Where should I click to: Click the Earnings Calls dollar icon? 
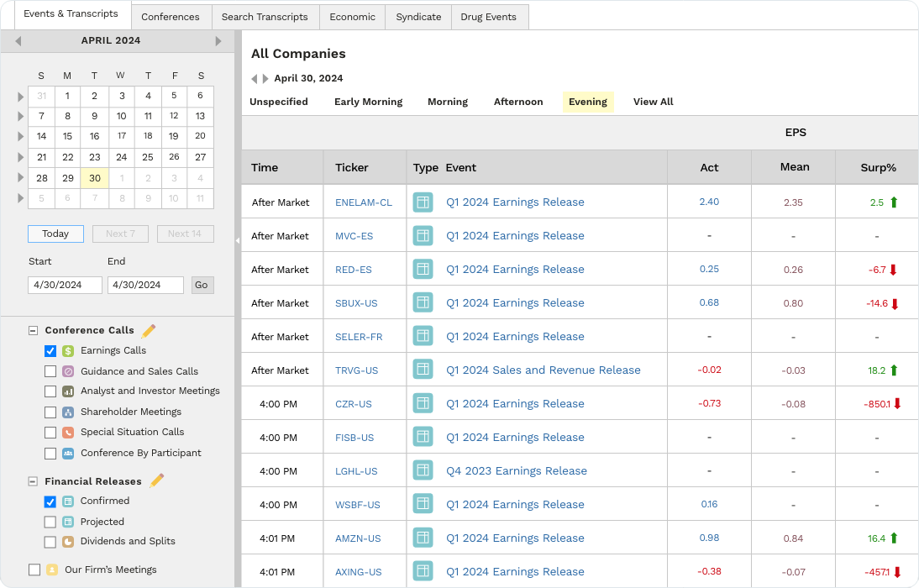(68, 351)
